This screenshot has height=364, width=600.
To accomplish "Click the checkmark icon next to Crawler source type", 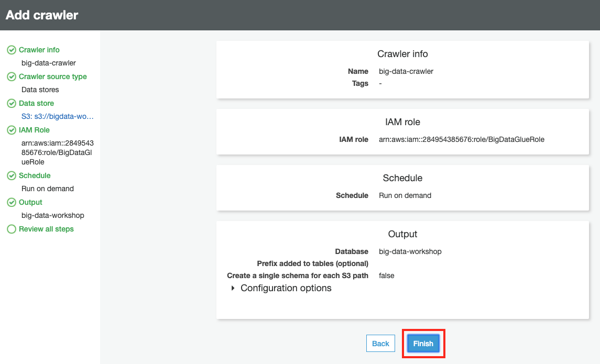I will [11, 76].
